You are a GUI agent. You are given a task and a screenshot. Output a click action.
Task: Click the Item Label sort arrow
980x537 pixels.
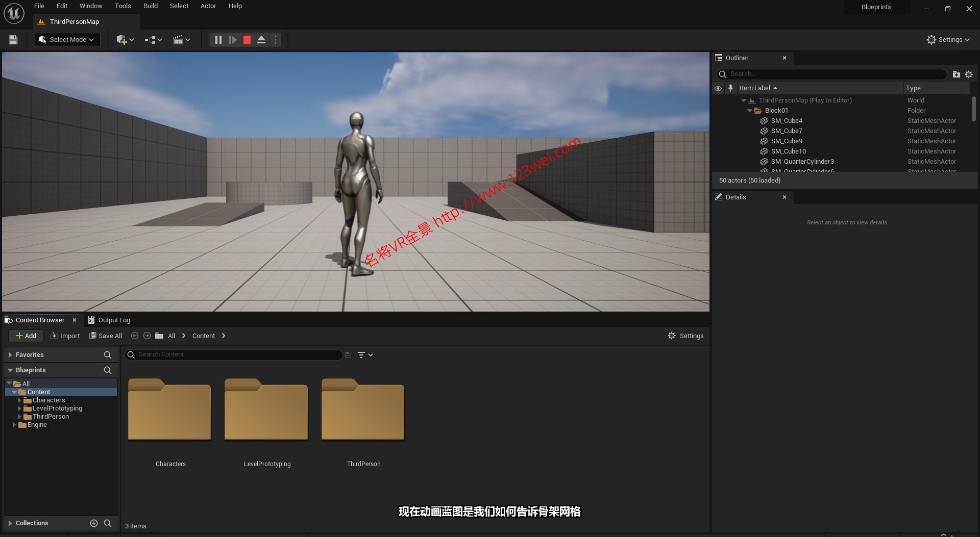[x=774, y=88]
